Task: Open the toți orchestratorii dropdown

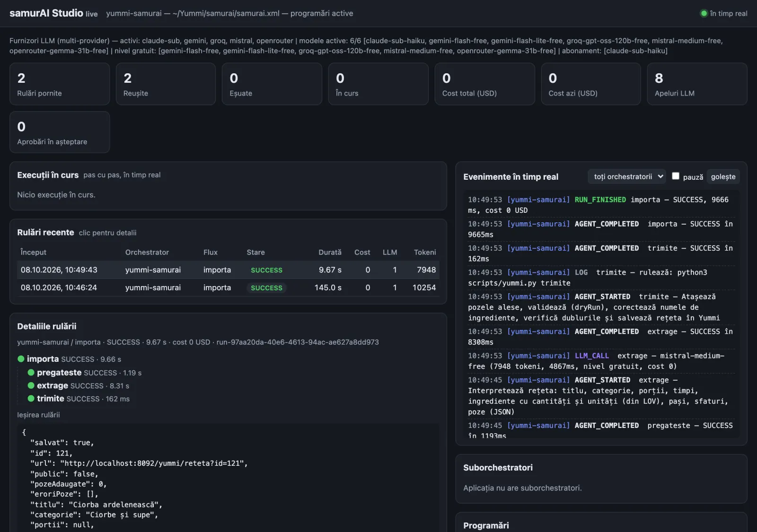Action: (x=627, y=176)
